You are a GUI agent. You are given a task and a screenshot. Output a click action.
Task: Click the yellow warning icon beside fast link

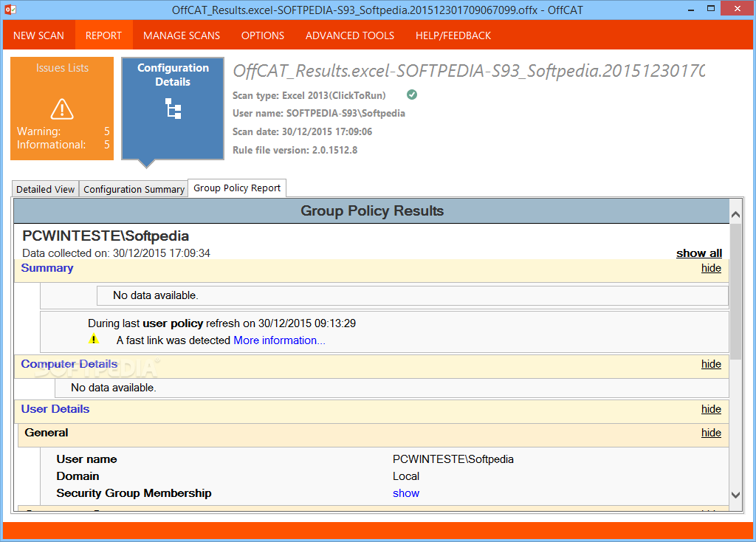pyautogui.click(x=94, y=339)
